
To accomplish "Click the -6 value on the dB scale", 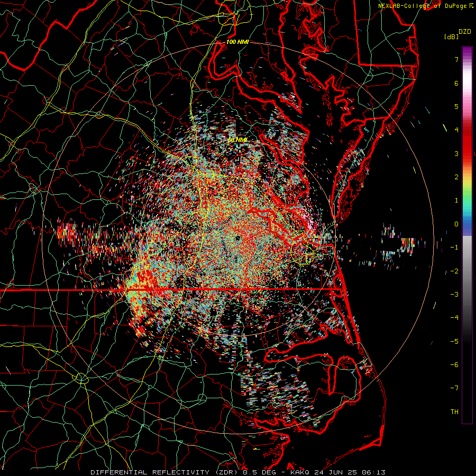I will [454, 365].
